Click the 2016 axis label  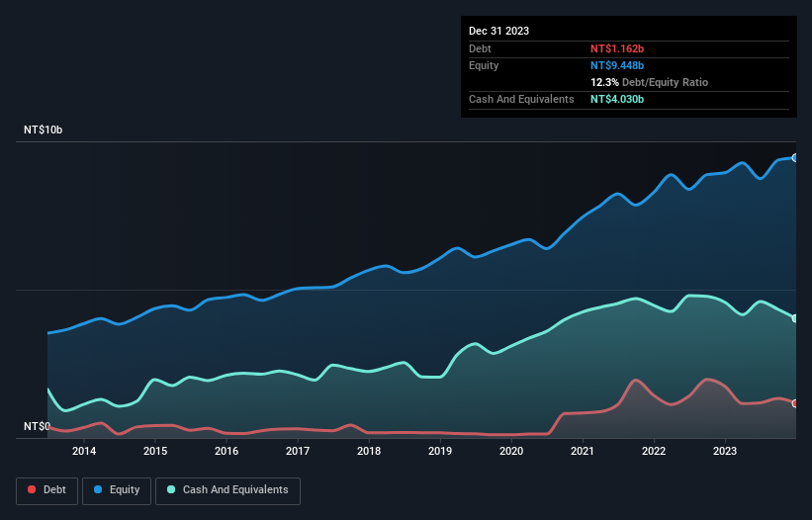click(226, 451)
